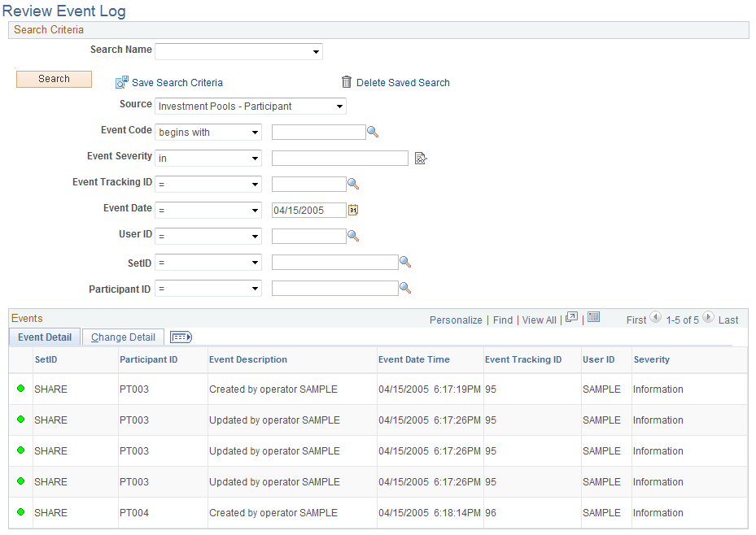756x535 pixels.
Task: Click the Personalize link
Action: click(x=456, y=320)
